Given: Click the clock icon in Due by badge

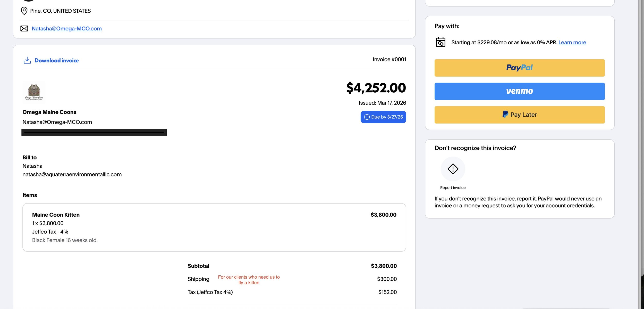Looking at the screenshot, I should pos(367,117).
